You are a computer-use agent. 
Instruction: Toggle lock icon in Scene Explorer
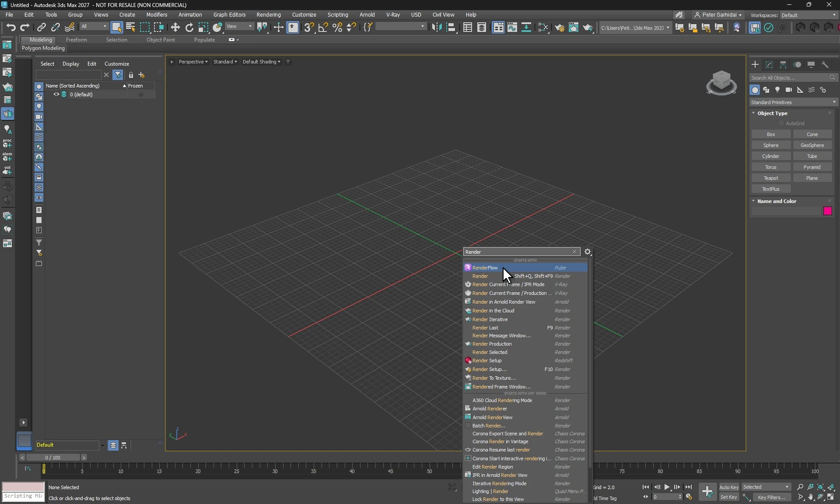pos(131,75)
